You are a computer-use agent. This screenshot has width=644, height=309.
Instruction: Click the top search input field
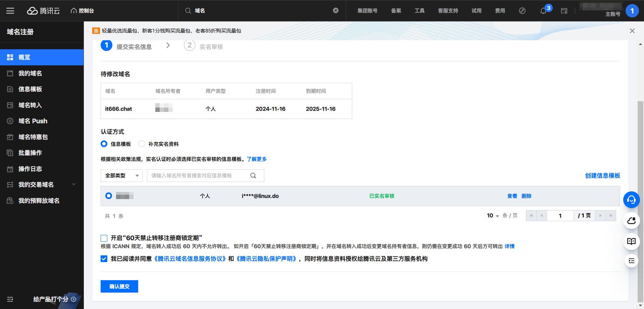(x=262, y=11)
